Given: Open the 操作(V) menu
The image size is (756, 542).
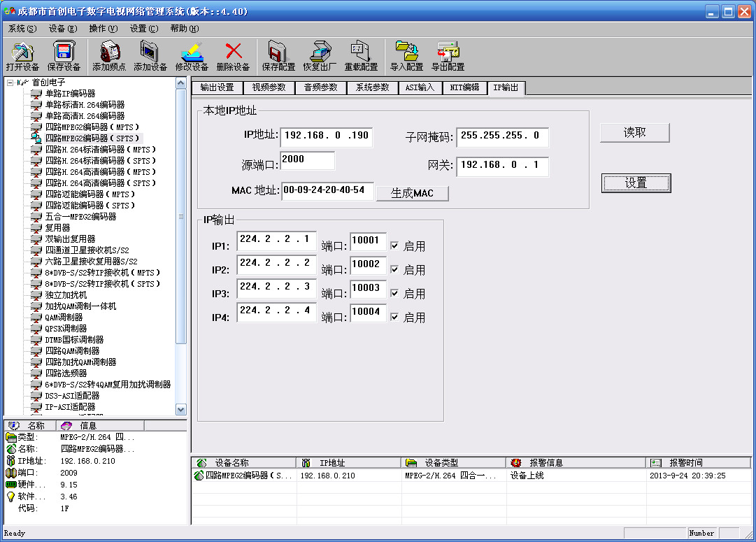Looking at the screenshot, I should click(104, 29).
